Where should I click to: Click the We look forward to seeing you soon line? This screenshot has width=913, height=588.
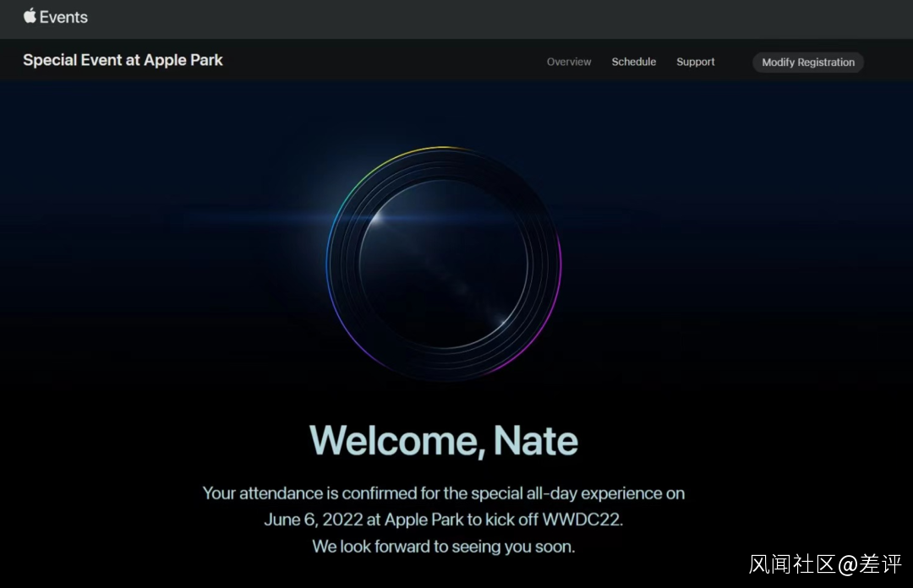[444, 547]
